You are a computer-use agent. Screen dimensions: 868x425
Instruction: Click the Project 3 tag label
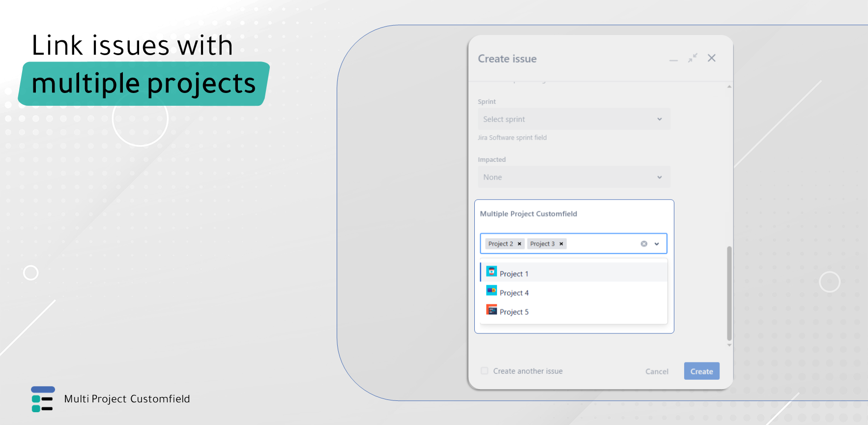[x=542, y=244]
